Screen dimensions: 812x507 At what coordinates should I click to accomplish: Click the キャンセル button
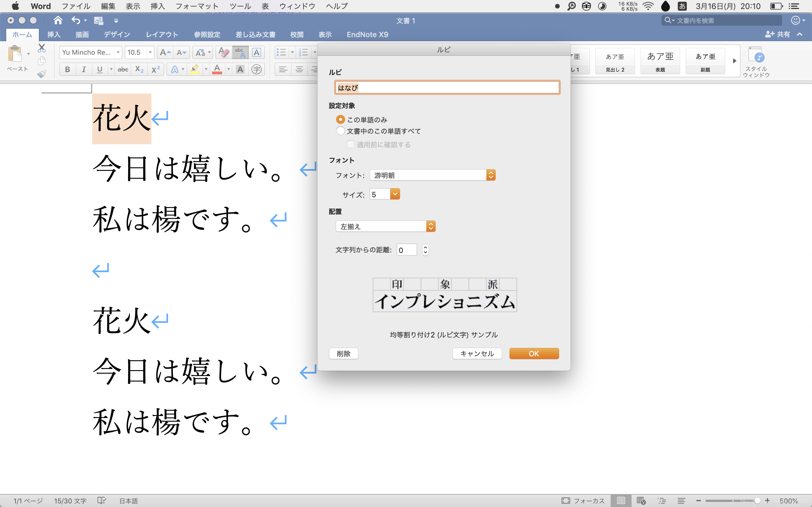[477, 353]
